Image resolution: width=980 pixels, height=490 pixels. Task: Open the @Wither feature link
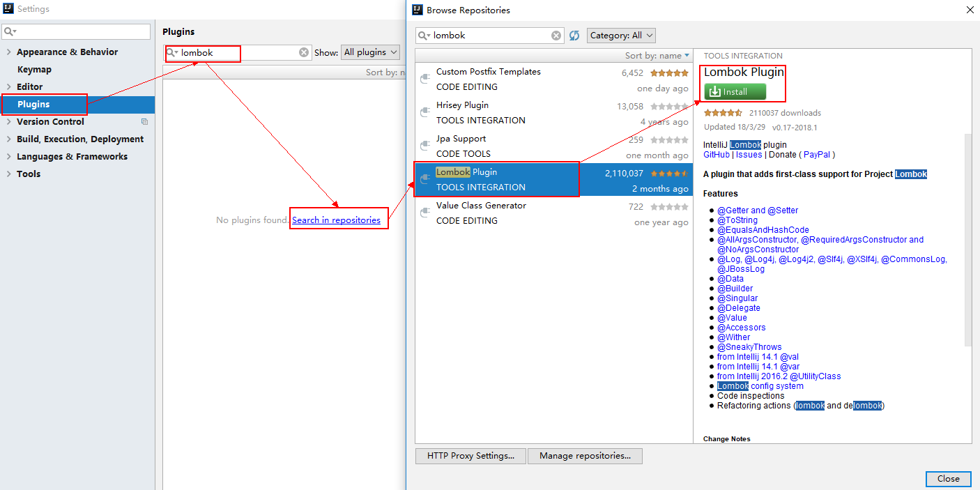(x=733, y=337)
